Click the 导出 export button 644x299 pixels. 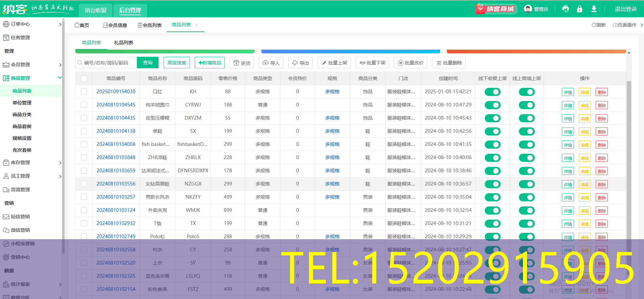coord(301,63)
